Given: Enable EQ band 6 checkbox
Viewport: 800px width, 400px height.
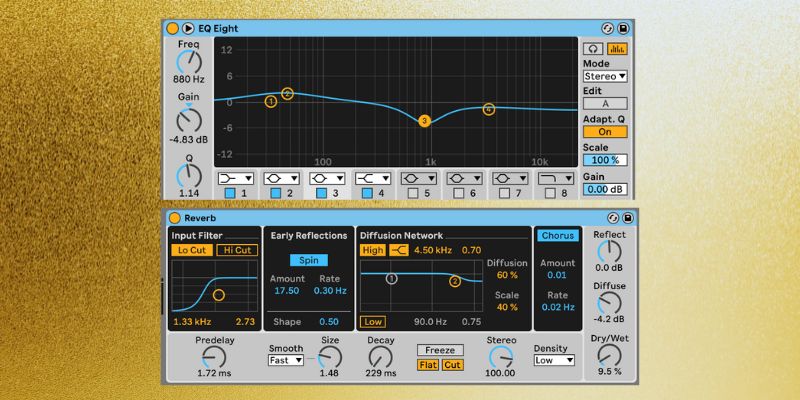Looking at the screenshot, I should point(459,193).
